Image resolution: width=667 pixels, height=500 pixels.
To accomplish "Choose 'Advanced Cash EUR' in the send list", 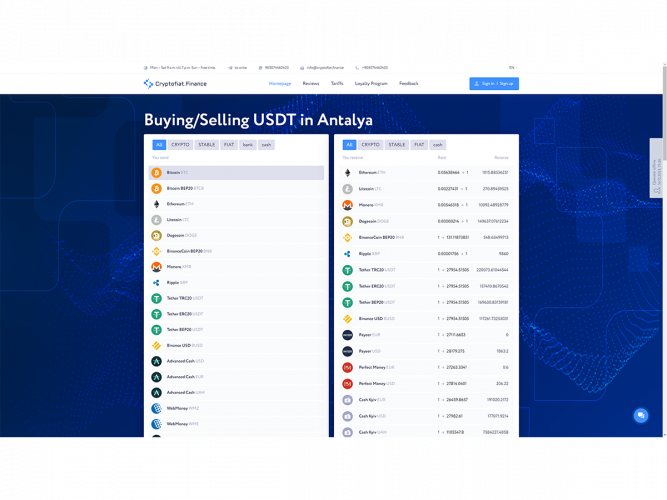I will click(x=236, y=377).
